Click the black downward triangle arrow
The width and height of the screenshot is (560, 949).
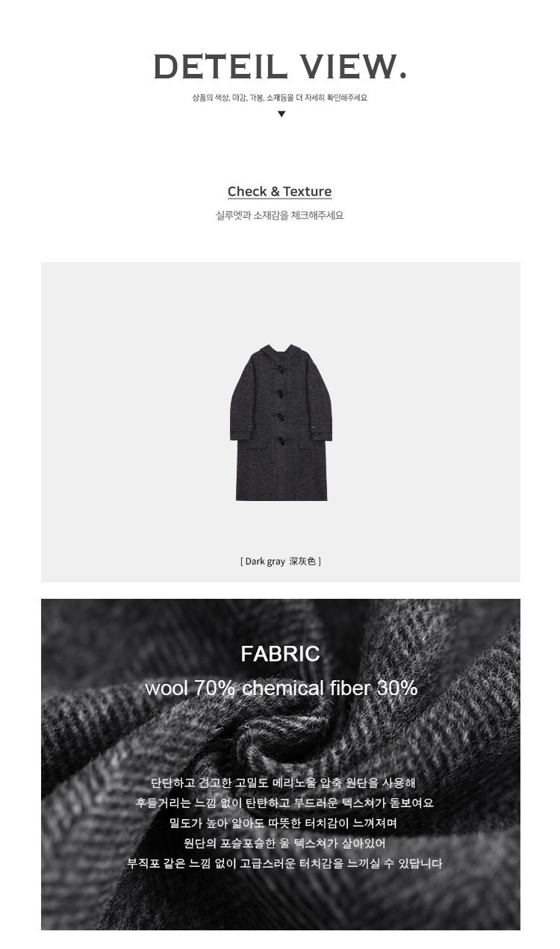281,114
